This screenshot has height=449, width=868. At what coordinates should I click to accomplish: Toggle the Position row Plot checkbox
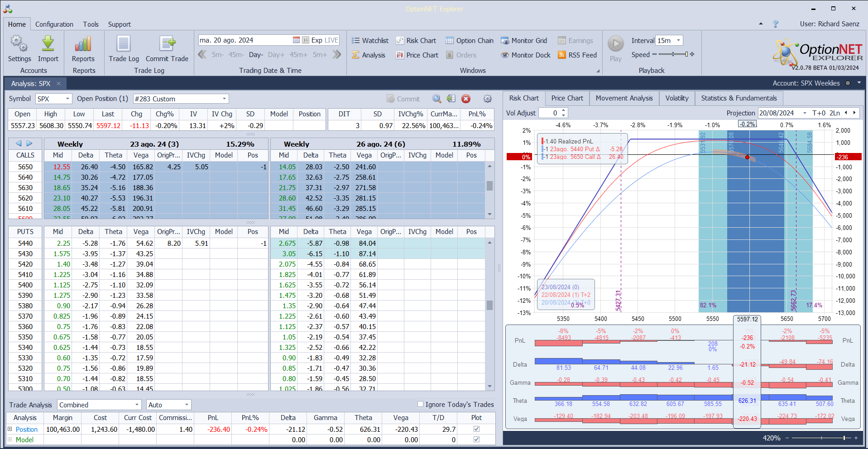(x=476, y=429)
